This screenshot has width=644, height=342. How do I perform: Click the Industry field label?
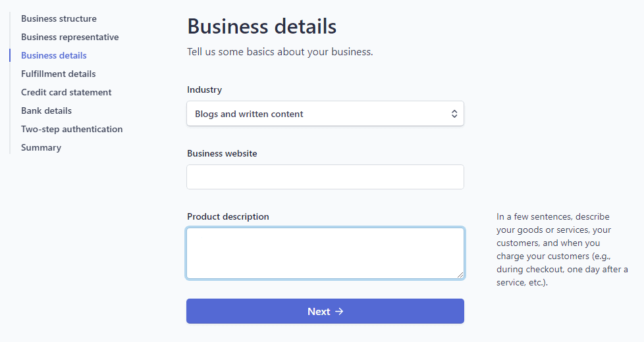click(204, 89)
